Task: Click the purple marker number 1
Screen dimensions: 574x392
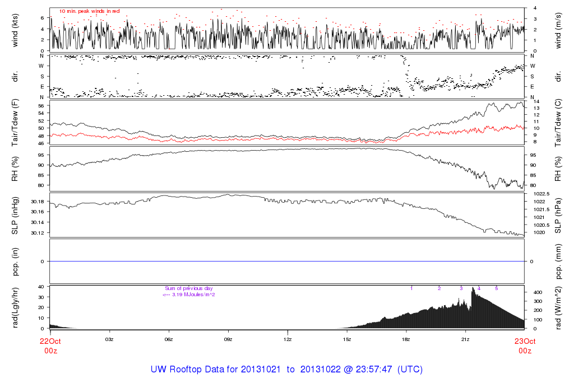Action: coord(411,288)
